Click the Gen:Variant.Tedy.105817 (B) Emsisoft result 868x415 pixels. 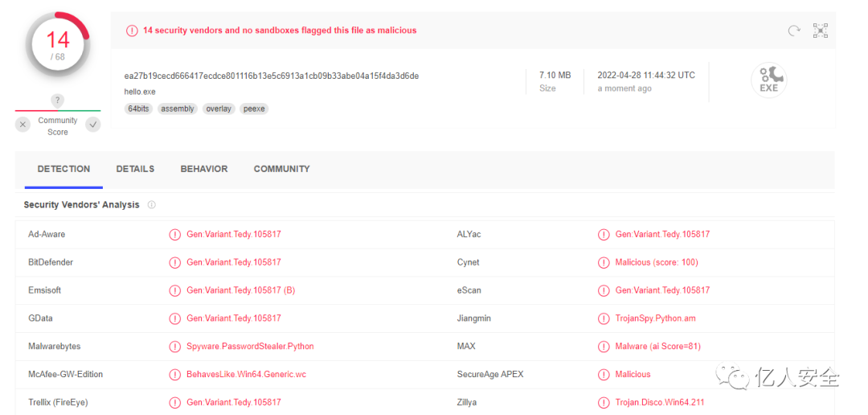[x=241, y=290]
